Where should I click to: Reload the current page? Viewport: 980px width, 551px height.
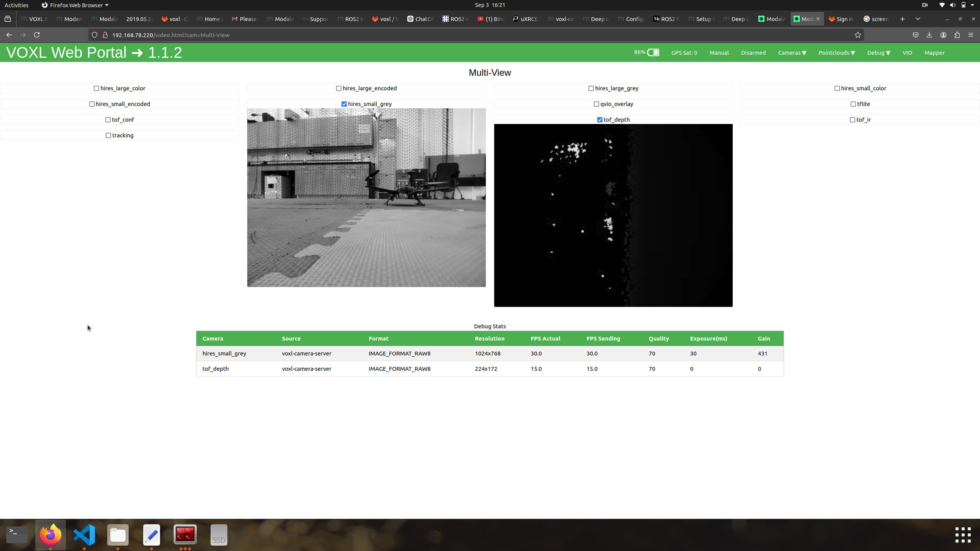pyautogui.click(x=37, y=35)
